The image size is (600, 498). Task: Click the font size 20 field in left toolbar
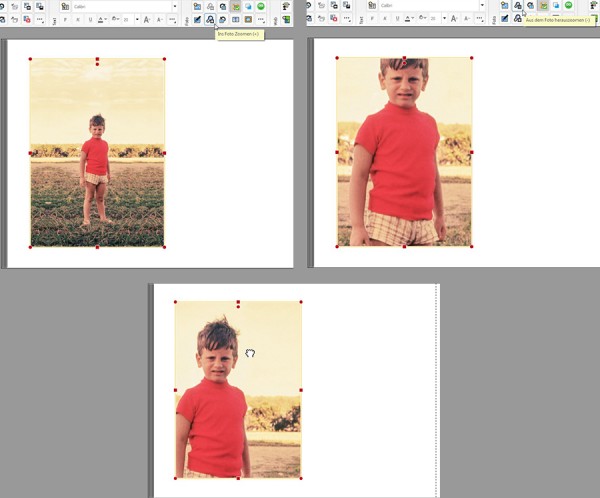(127, 20)
